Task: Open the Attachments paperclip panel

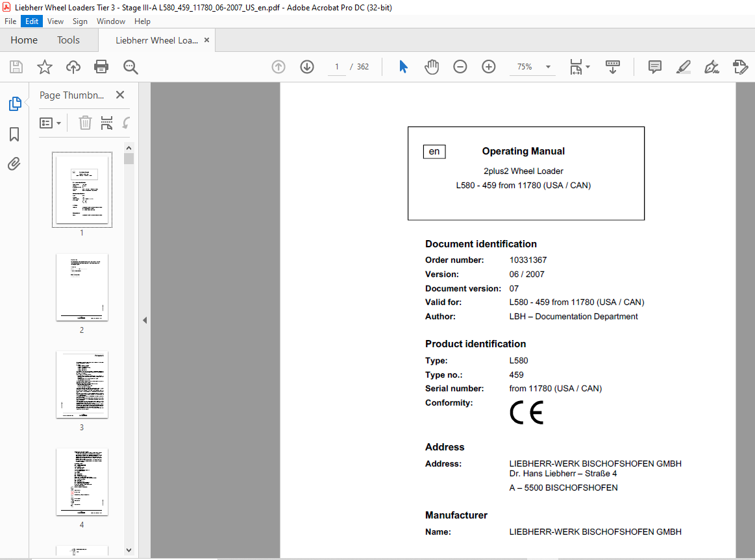Action: pos(14,164)
